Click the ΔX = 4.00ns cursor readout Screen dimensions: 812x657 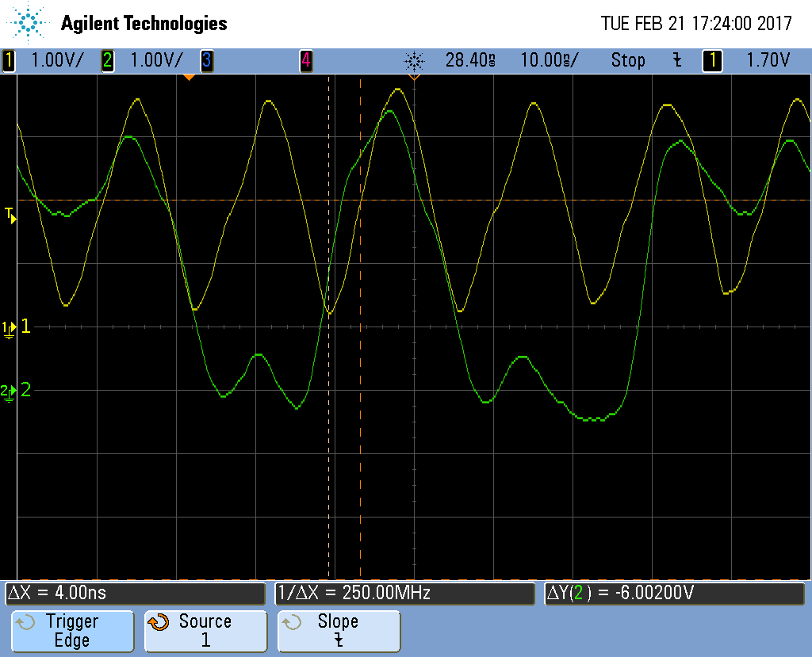pos(135,593)
